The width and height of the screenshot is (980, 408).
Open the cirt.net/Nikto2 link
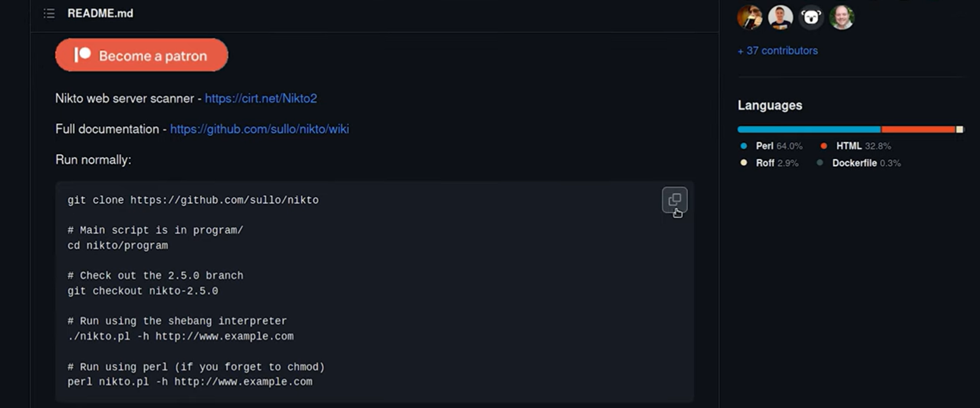point(261,98)
